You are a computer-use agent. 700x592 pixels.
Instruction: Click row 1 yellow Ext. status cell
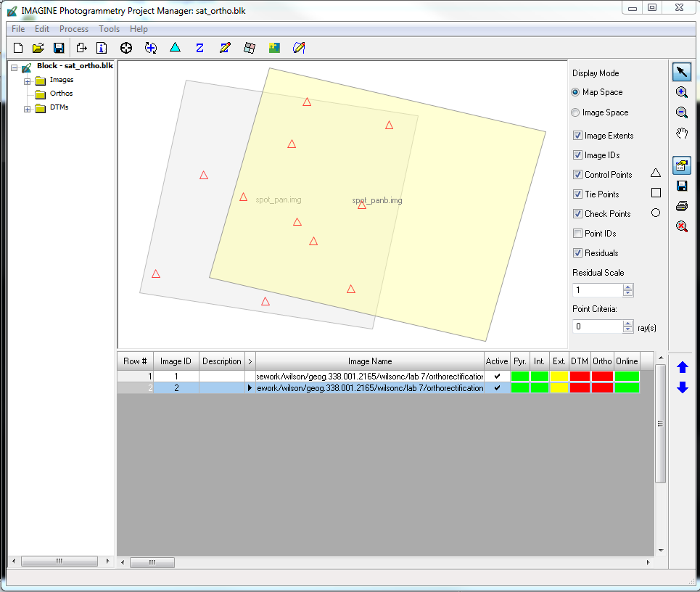[559, 377]
